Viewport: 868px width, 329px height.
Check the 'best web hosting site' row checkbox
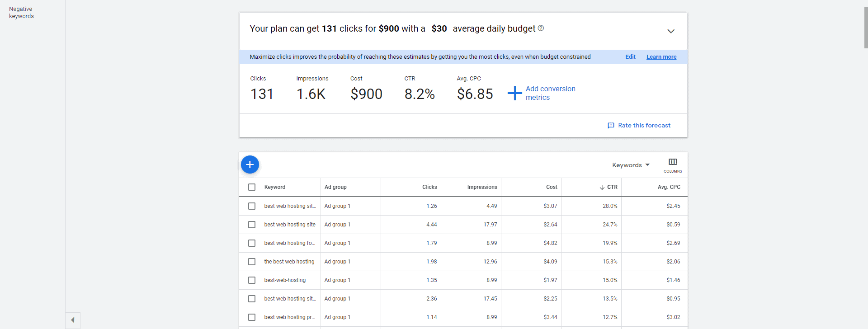pyautogui.click(x=252, y=225)
